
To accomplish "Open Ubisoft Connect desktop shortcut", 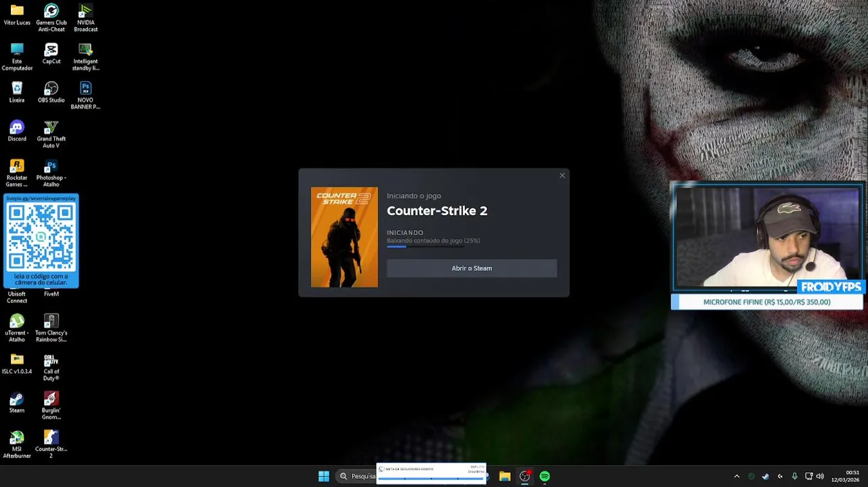I will pos(17,296).
